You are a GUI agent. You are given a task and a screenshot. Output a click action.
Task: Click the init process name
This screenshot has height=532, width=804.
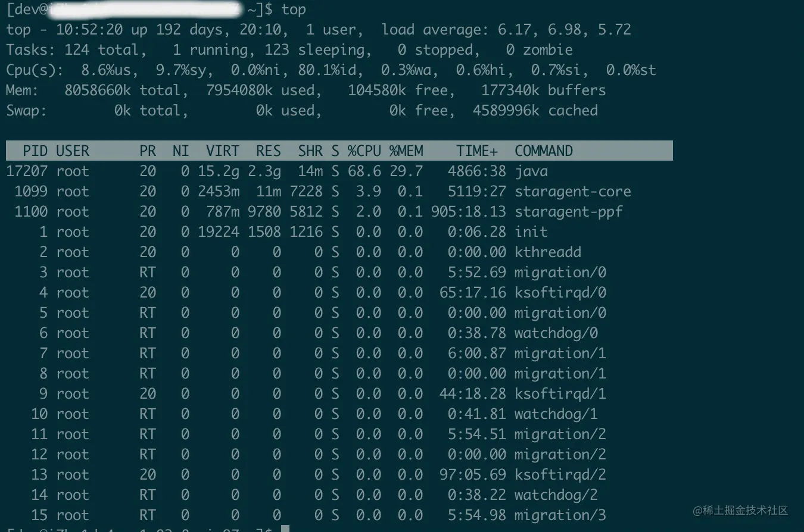531,232
